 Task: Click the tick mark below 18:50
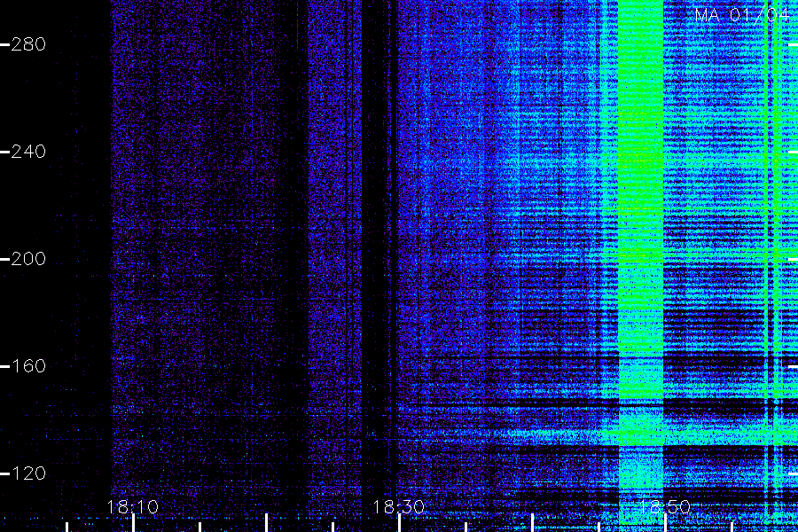point(665,523)
